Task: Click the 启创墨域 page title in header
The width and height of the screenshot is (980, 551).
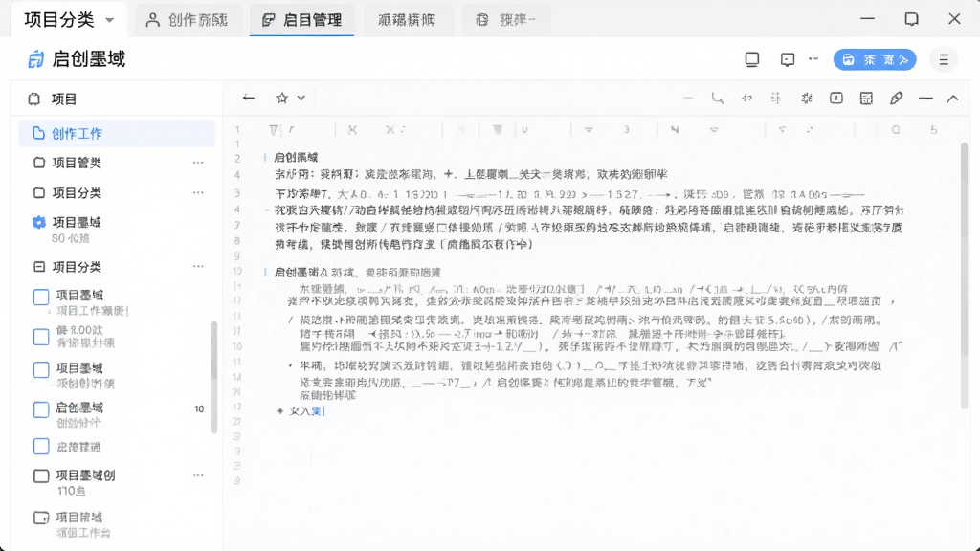Action: coord(89,59)
